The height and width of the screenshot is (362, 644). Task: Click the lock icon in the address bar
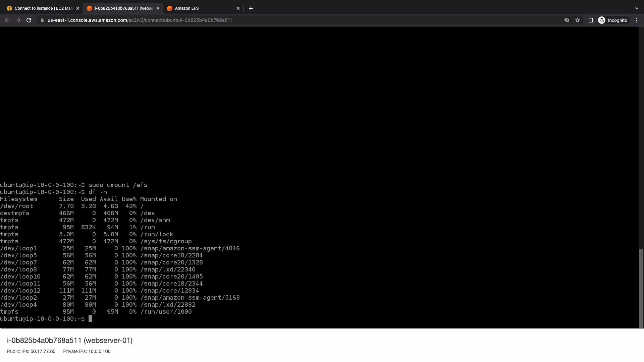tap(42, 20)
